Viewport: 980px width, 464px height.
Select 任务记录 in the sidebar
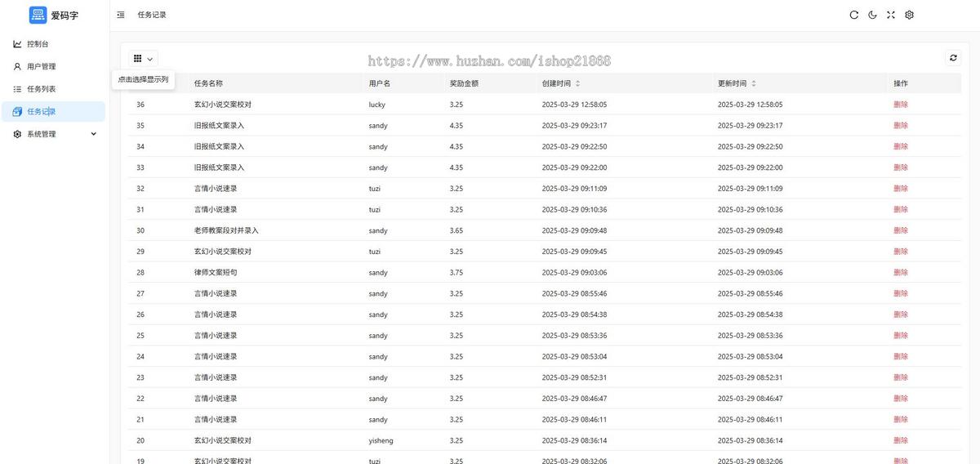pyautogui.click(x=41, y=112)
